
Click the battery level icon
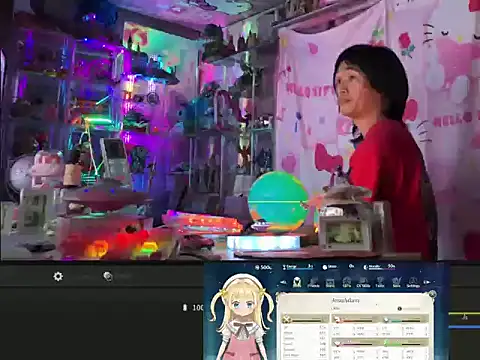click(185, 307)
